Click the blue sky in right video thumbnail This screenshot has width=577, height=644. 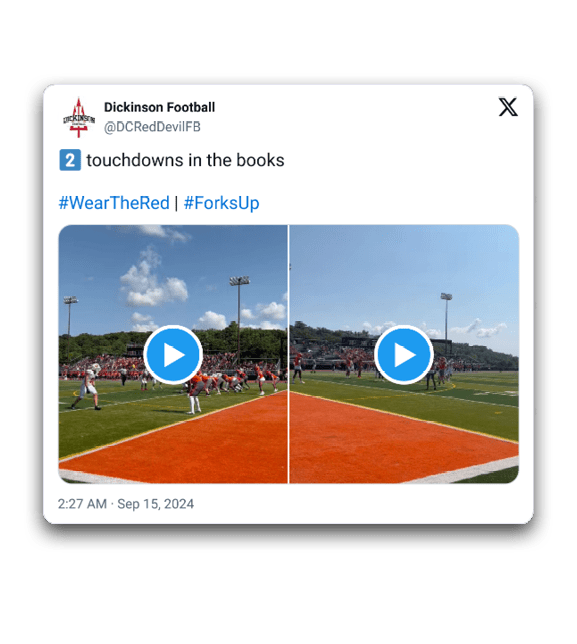(x=370, y=271)
